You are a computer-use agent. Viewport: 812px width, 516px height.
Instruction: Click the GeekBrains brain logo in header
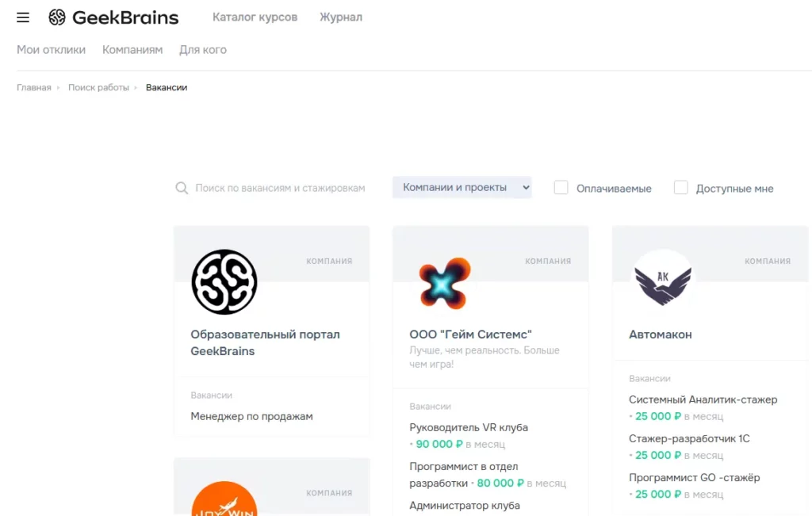click(56, 17)
